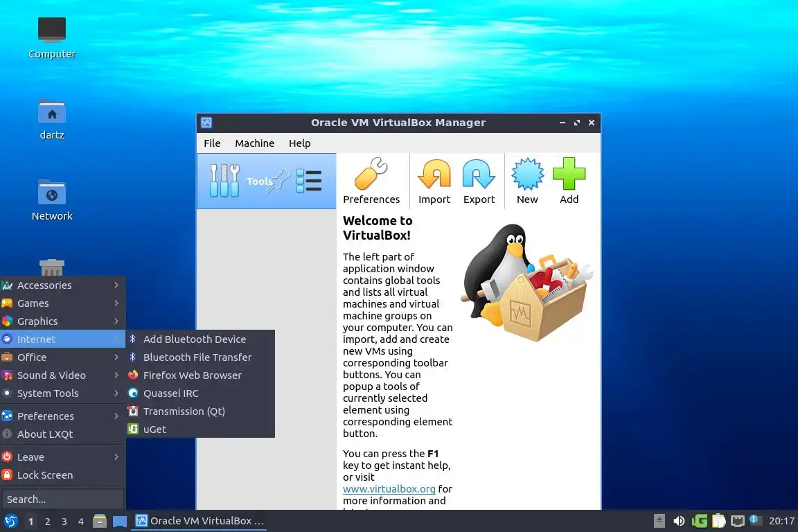
Task: Expand the Office submenu
Action: point(62,357)
